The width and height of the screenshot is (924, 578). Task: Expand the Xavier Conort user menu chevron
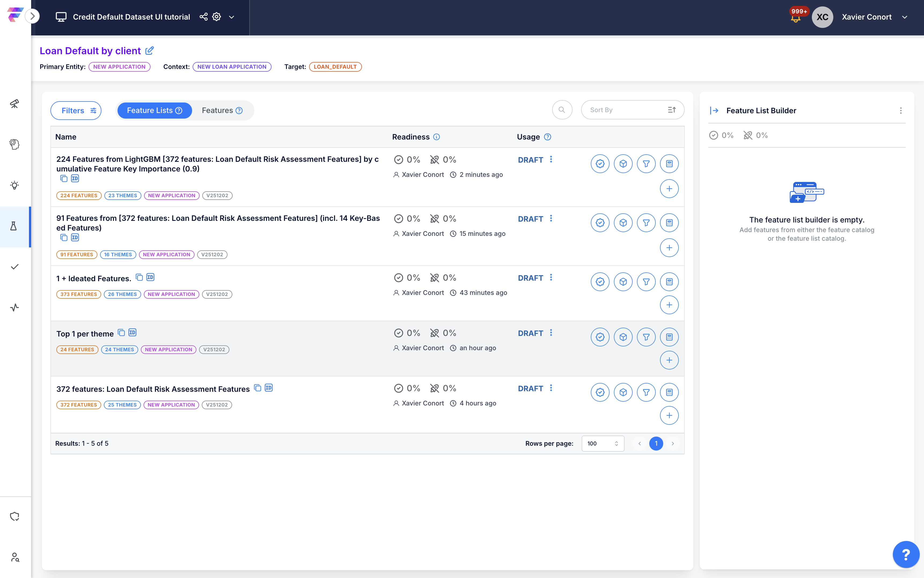click(x=904, y=17)
